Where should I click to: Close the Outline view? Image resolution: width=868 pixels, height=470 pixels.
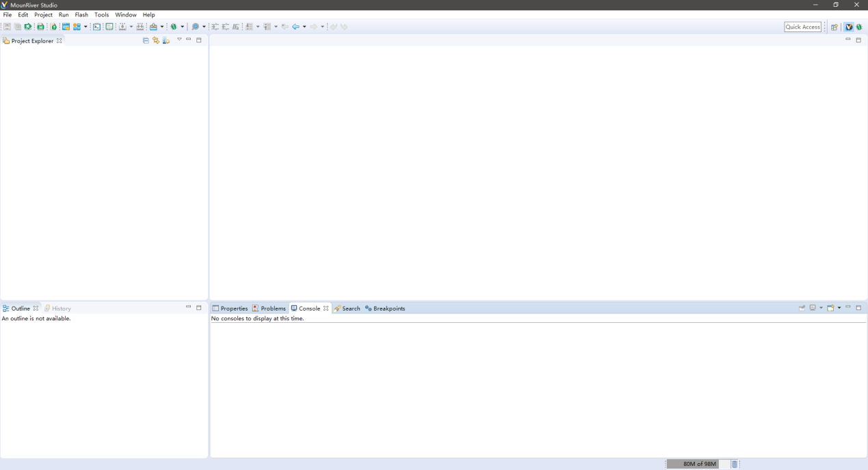pos(36,308)
